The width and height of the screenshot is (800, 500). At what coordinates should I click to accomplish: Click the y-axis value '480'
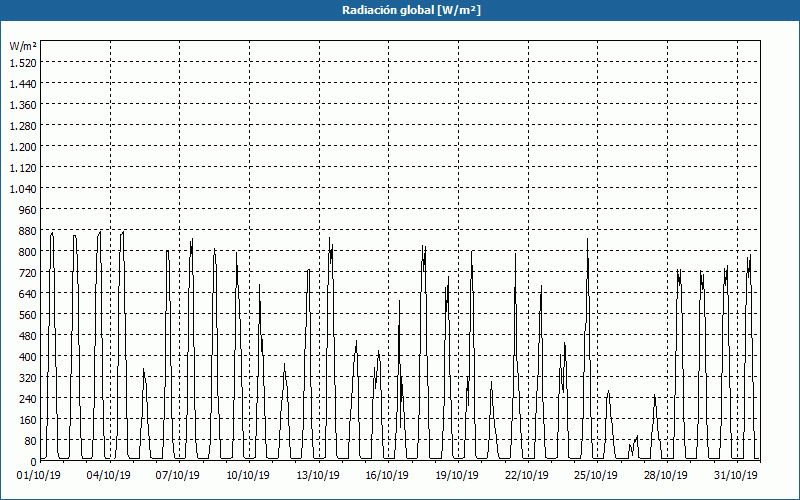coord(28,336)
